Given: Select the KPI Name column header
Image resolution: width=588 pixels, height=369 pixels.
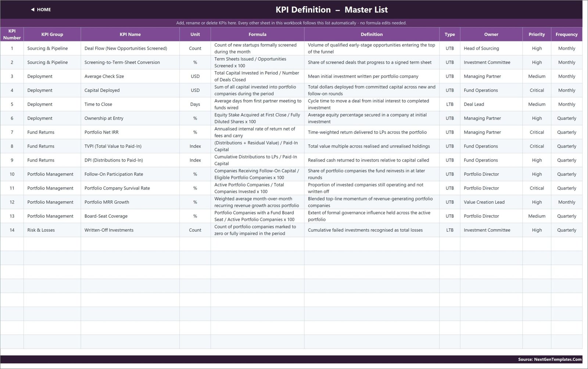Looking at the screenshot, I should tap(130, 34).
